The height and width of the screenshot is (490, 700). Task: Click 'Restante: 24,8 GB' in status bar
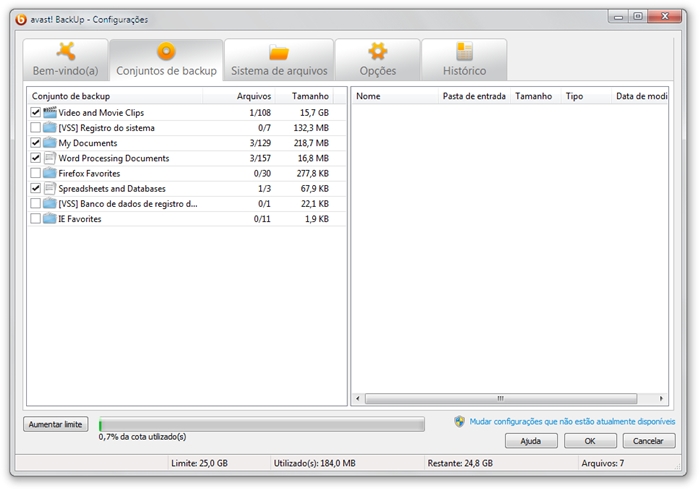tap(460, 463)
